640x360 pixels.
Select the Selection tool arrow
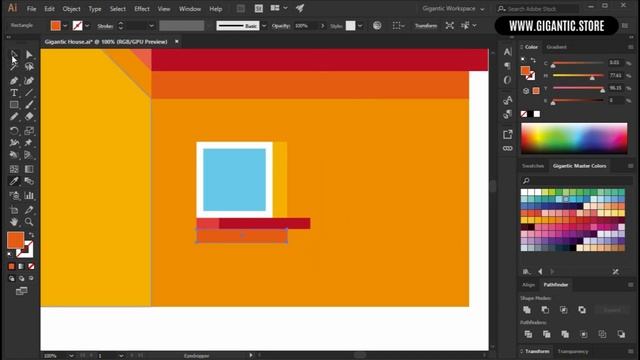tap(13, 54)
